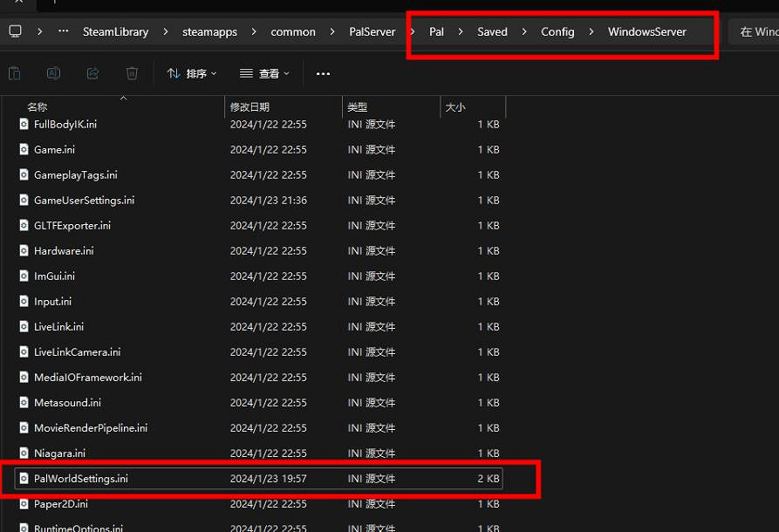Screen dimensions: 779x532
Task: Open the See More ellipsis icon
Action: point(323,73)
